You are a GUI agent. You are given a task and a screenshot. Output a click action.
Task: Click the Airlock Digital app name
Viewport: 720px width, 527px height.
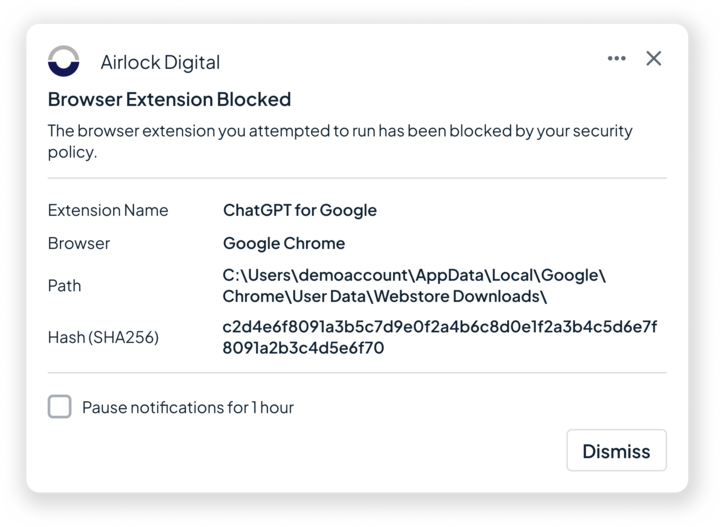click(x=160, y=62)
